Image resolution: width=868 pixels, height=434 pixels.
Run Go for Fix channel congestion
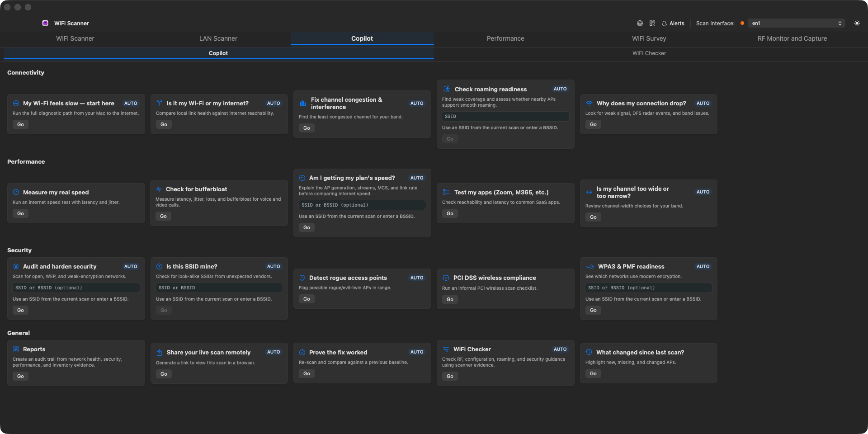coord(307,128)
